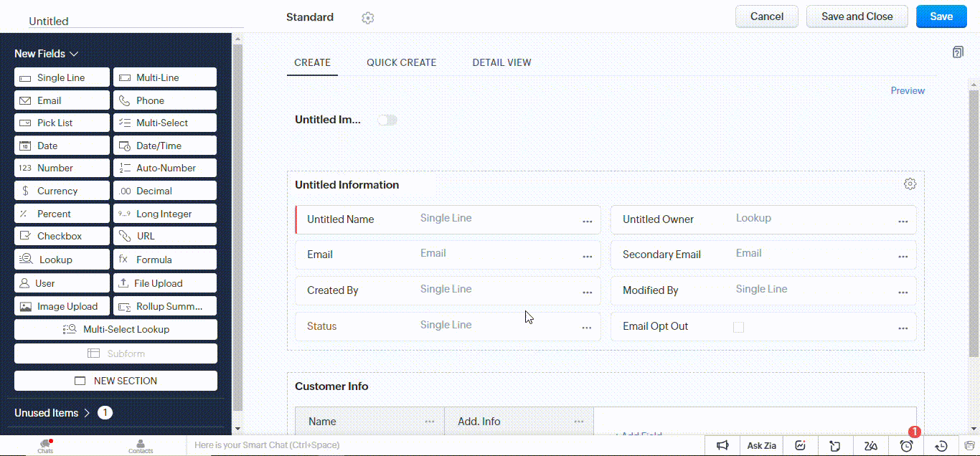The image size is (980, 456).
Task: Switch to the DETAIL VIEW tab
Action: (501, 62)
